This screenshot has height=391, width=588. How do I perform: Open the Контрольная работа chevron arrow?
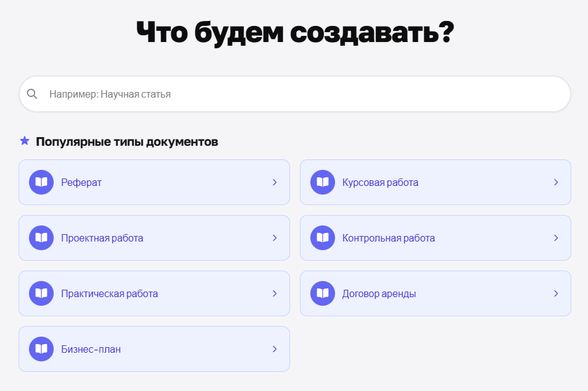556,238
